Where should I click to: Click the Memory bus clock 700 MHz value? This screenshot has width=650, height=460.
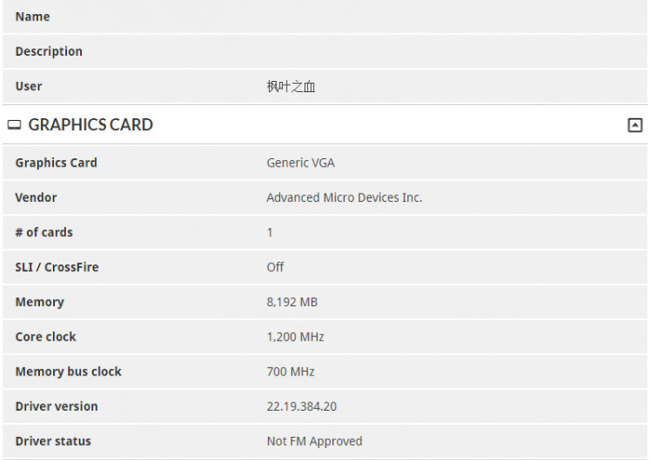pos(290,372)
